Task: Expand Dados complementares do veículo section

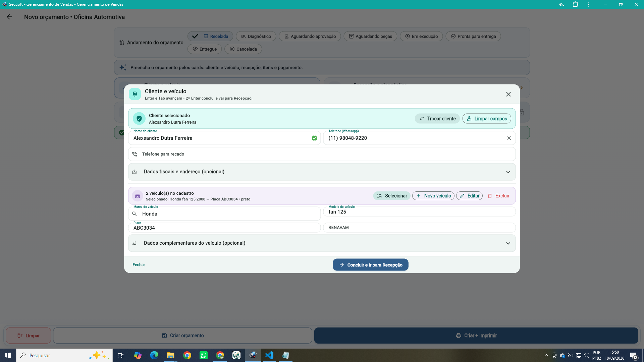Action: click(x=322, y=243)
